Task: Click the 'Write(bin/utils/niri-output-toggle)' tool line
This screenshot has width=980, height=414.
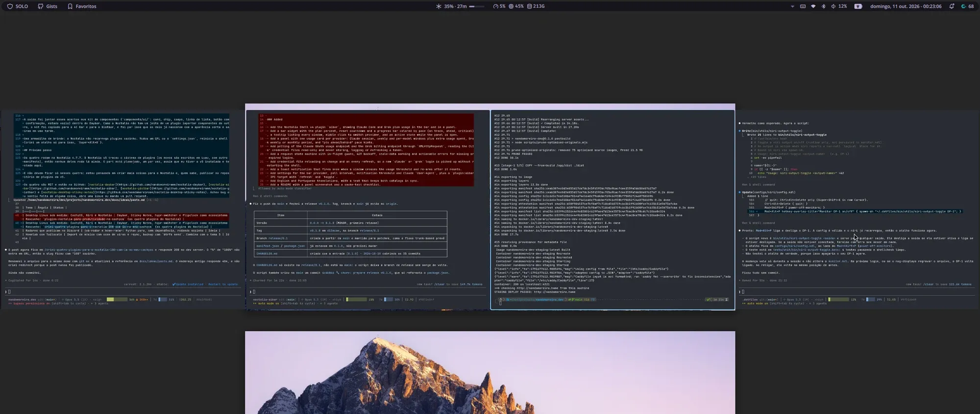Action: [772, 131]
